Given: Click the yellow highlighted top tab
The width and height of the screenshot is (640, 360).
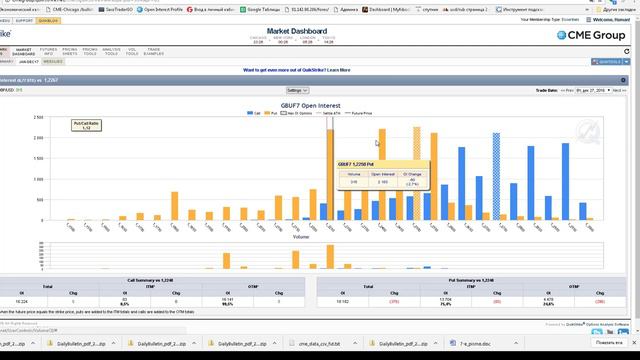Looking at the screenshot, I should point(48,20).
